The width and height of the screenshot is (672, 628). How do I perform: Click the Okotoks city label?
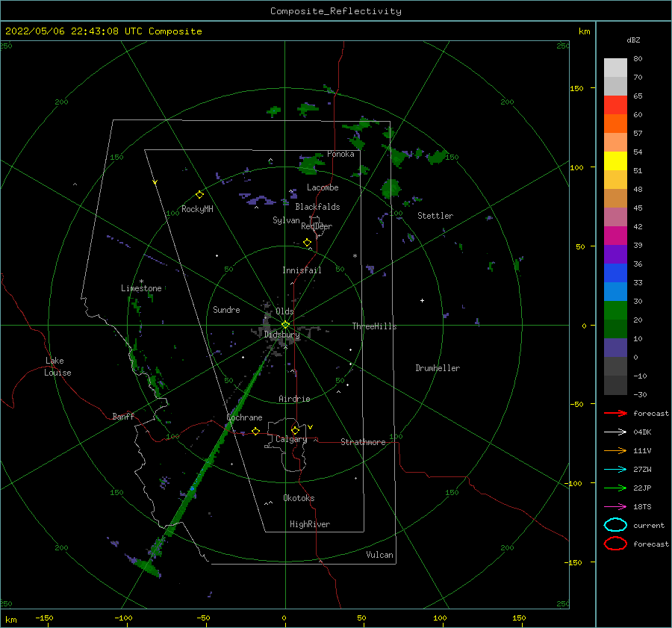pyautogui.click(x=299, y=498)
